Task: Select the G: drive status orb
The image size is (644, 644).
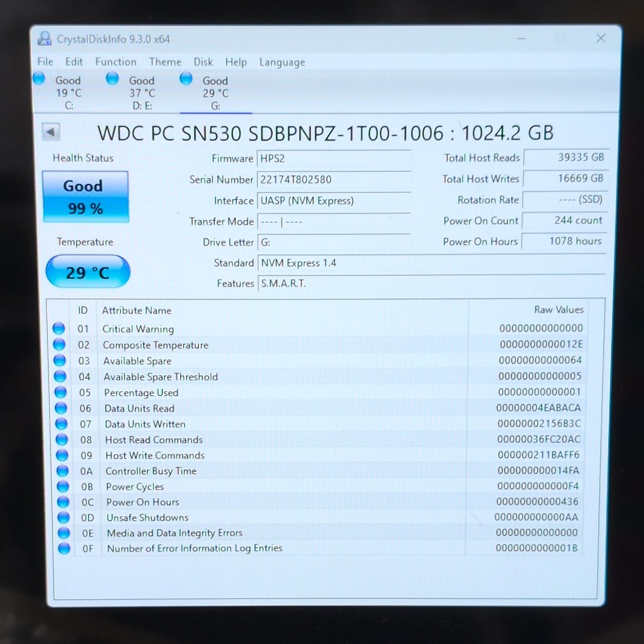Action: click(186, 78)
